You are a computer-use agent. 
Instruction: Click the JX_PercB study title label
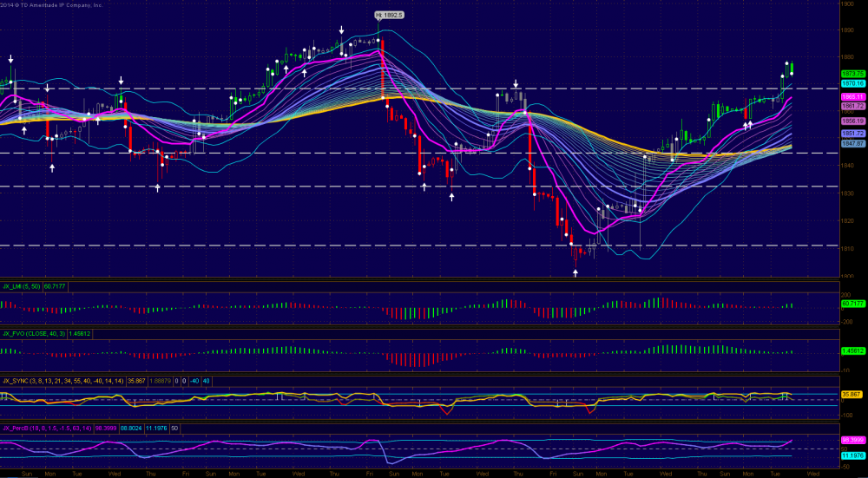[16, 428]
